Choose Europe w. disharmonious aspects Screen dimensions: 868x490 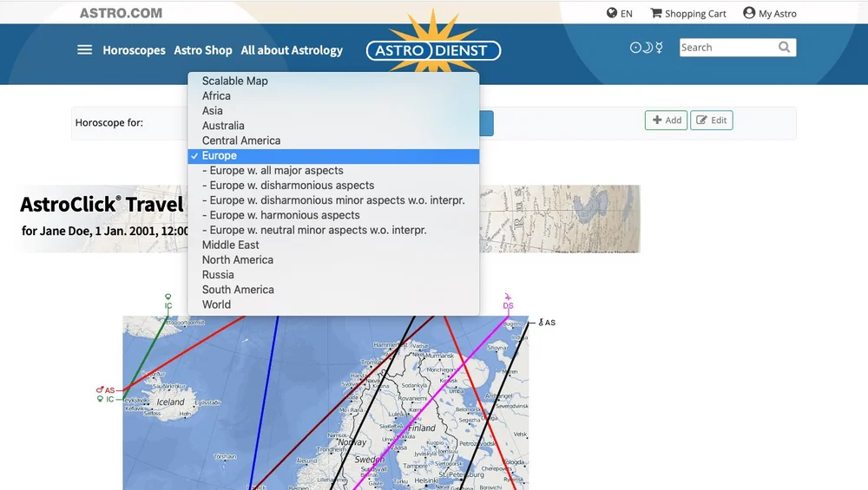tap(333, 186)
